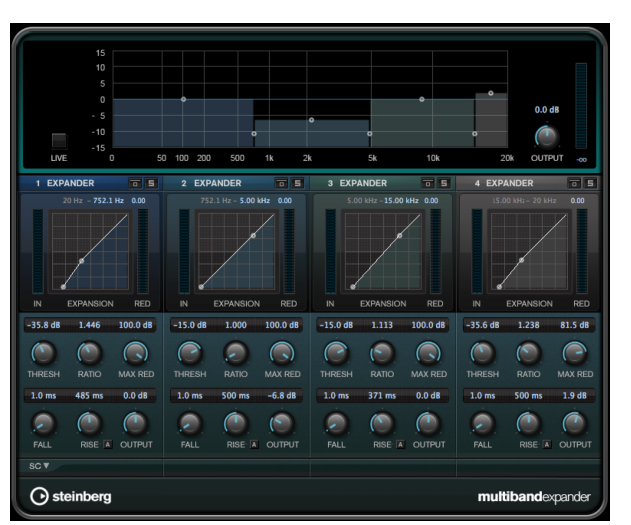Click band 2 Ratio knob

tap(235, 352)
